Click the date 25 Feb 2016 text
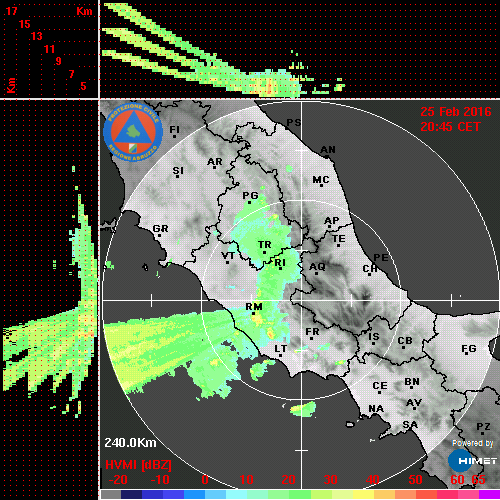This screenshot has width=500, height=500. tap(456, 112)
